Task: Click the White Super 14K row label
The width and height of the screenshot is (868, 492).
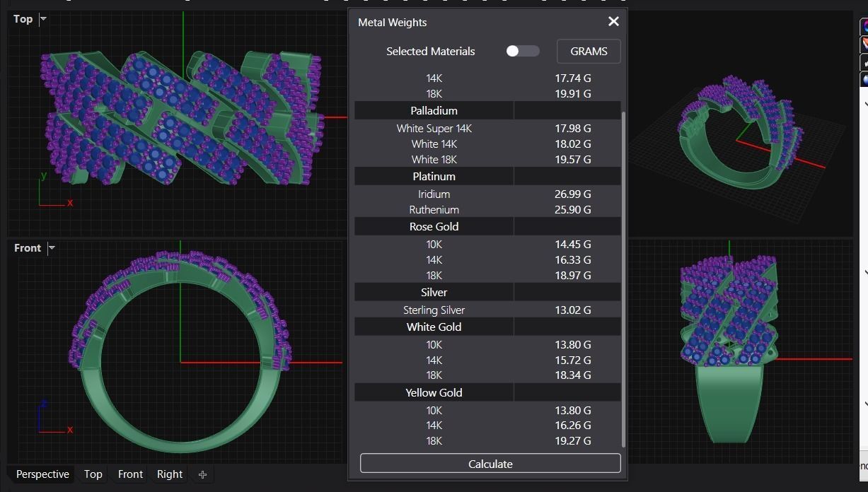Action: [434, 129]
